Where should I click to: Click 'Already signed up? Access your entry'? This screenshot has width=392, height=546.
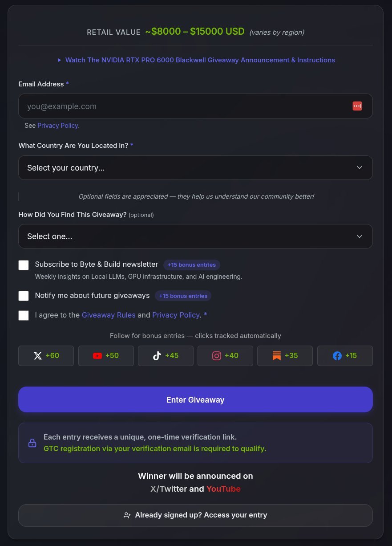[195, 515]
